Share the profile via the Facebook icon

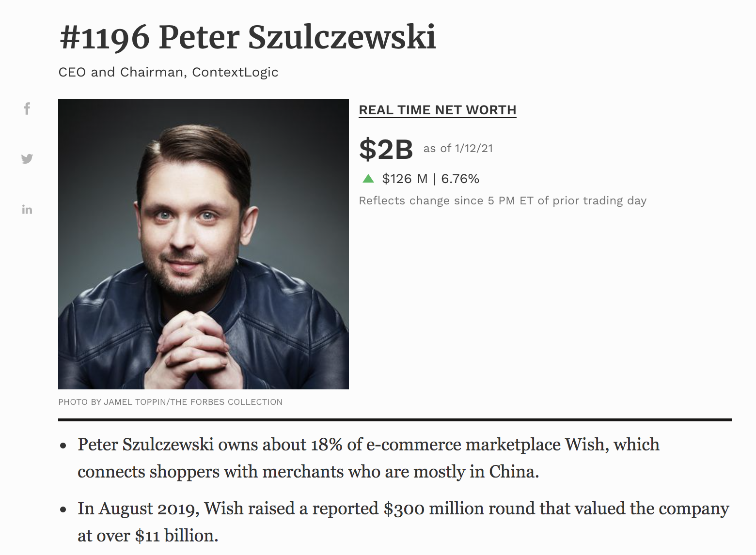tap(27, 108)
